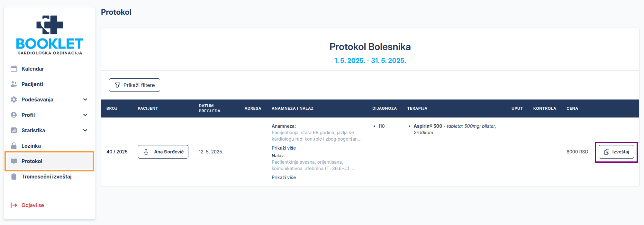Open the Kalendar section via calendar icon

(x=13, y=68)
